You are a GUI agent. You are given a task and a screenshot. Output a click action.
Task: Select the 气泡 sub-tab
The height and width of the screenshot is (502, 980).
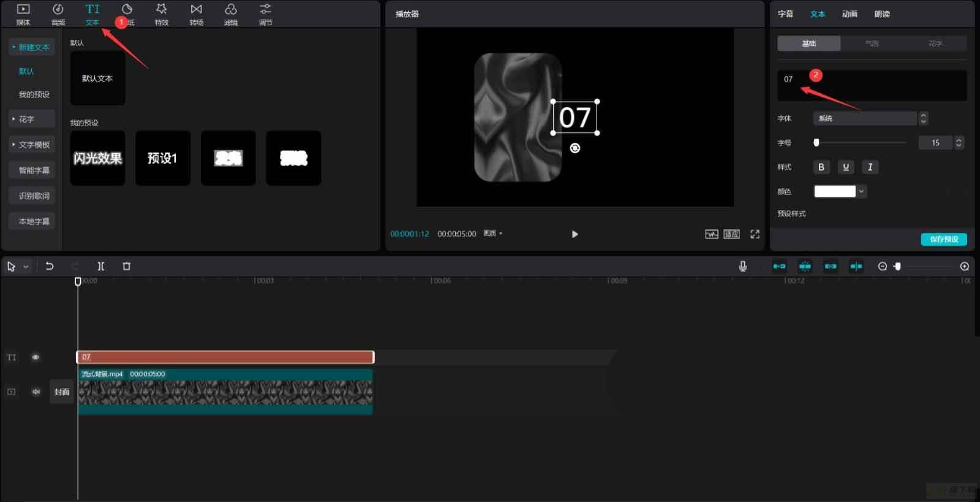coord(872,44)
